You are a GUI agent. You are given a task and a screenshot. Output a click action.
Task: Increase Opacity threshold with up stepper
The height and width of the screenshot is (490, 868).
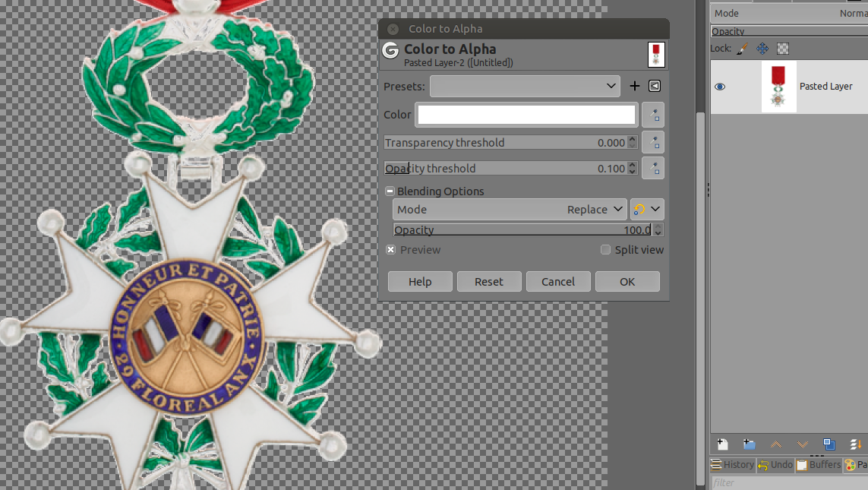(632, 164)
